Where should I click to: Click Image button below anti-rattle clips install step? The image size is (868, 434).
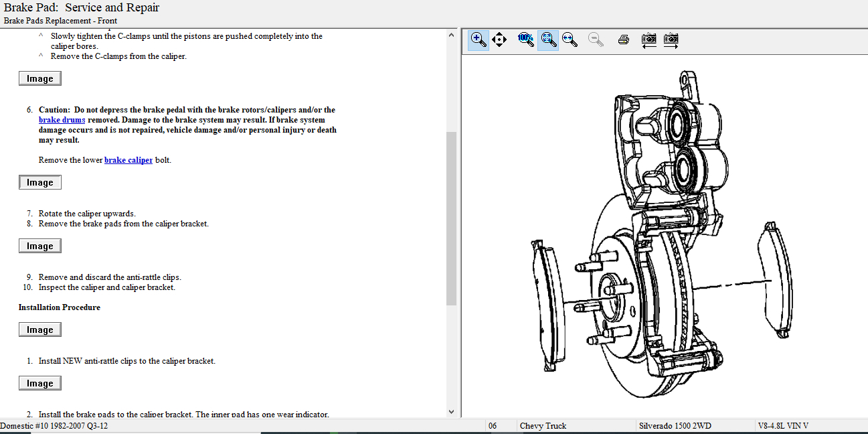click(x=40, y=383)
